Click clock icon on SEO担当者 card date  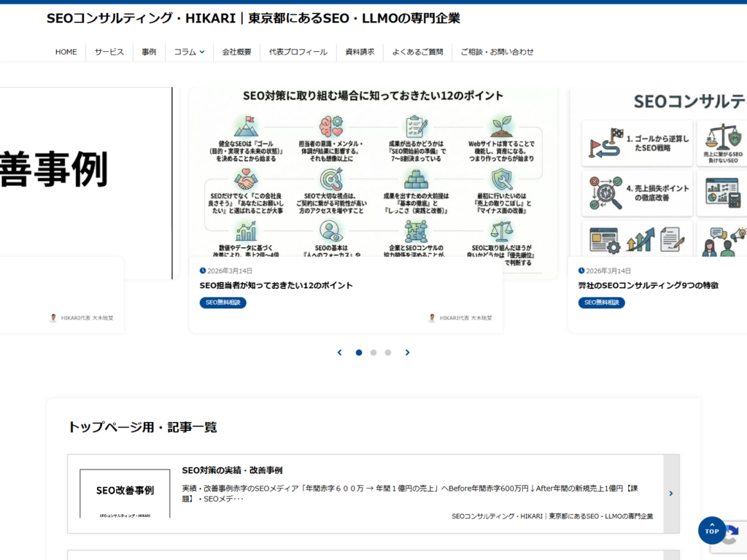click(203, 271)
